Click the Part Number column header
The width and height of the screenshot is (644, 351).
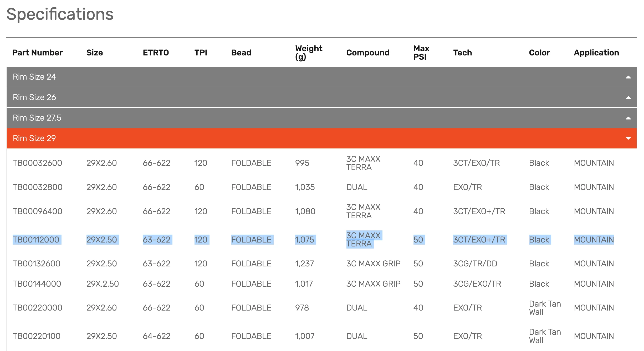tap(38, 53)
